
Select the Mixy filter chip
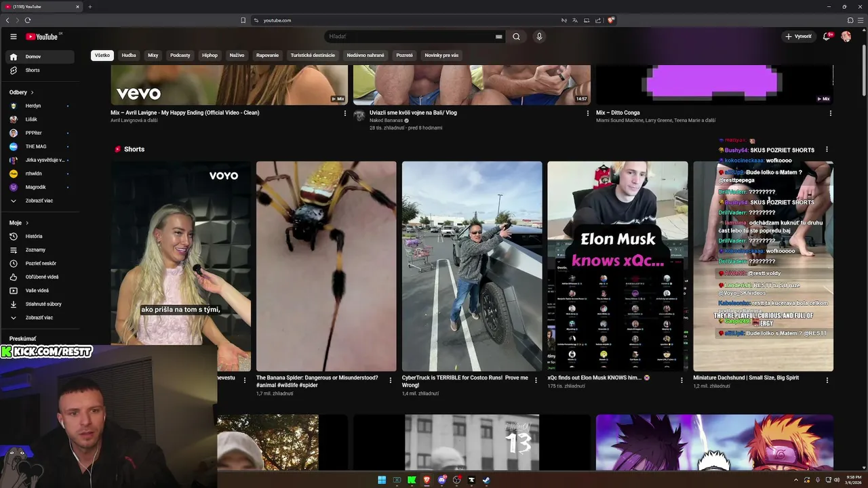tap(153, 56)
